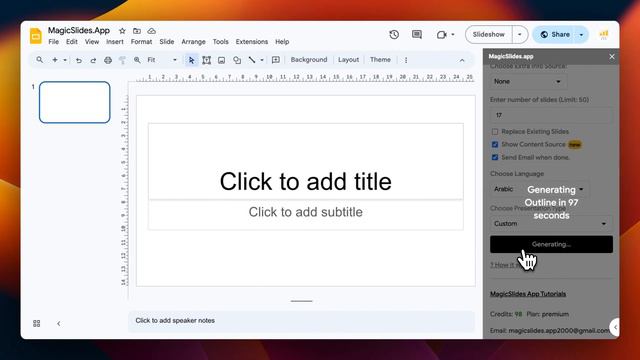The width and height of the screenshot is (640, 360).
Task: Select slide 1 thumbnail
Action: point(75,102)
